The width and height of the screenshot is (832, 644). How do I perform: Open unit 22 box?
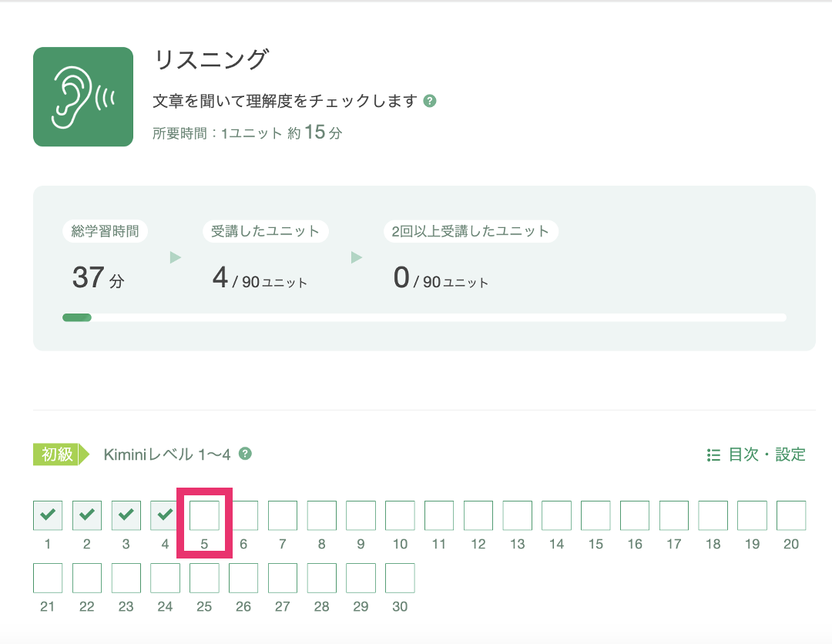87,578
